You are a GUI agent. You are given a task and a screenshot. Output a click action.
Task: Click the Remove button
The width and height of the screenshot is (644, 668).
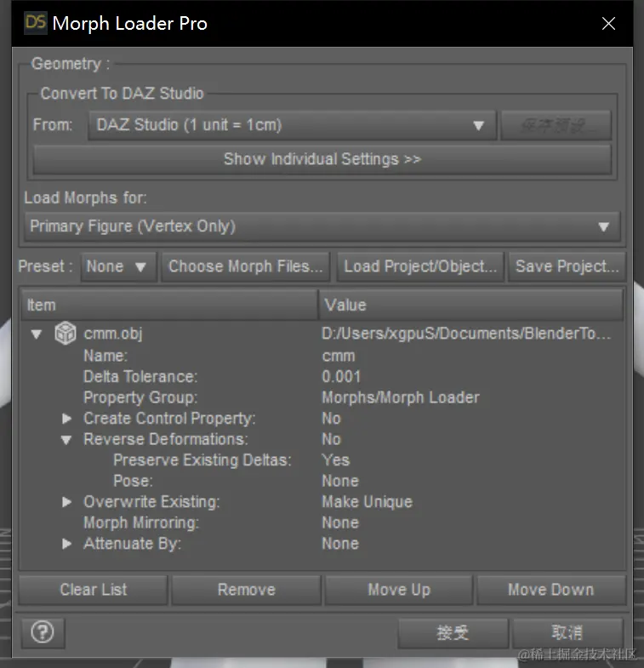(246, 590)
